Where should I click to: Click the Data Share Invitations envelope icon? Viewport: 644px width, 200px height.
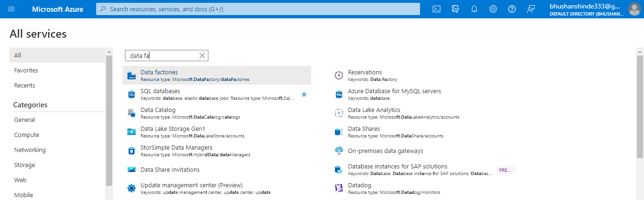(x=132, y=169)
